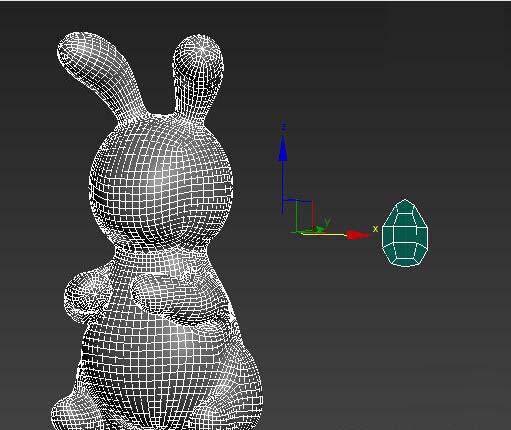Click the red X-axis gizmo arrow

pos(359,235)
